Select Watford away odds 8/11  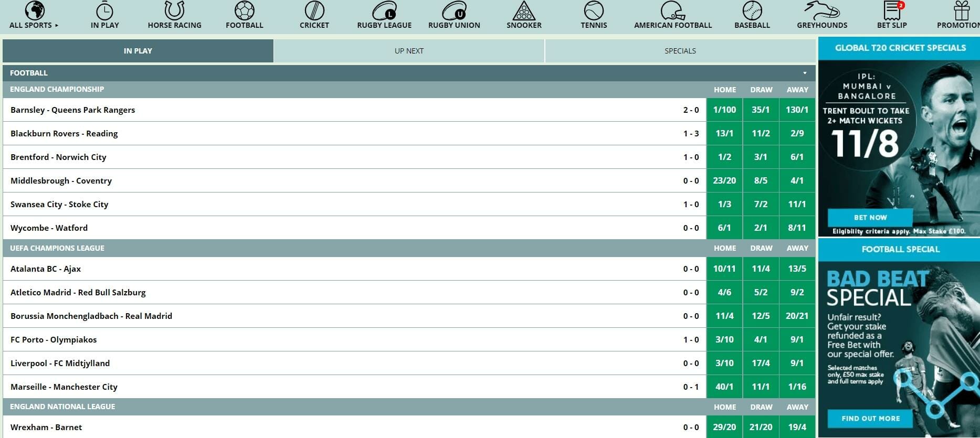click(797, 228)
